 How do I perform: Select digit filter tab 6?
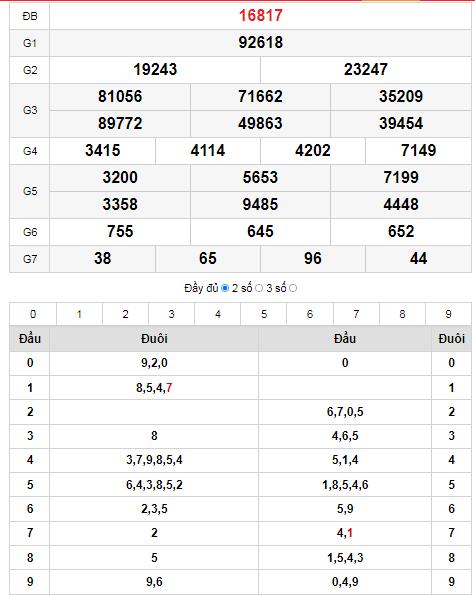[310, 314]
